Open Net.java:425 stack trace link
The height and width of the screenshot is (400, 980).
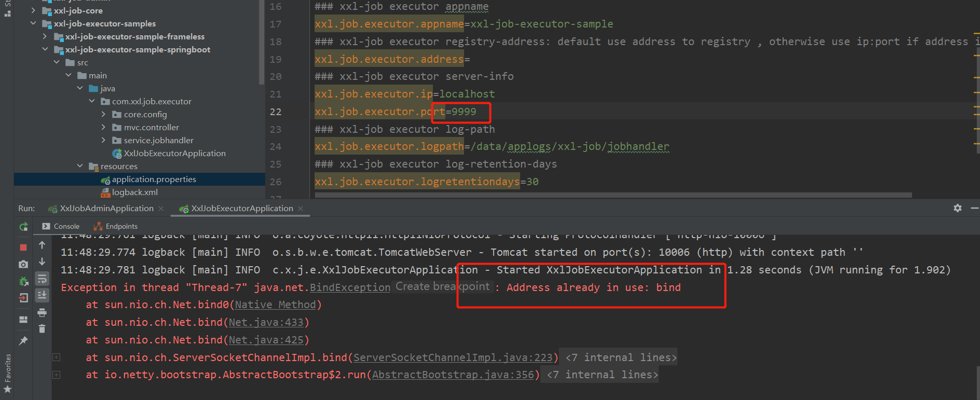click(266, 340)
